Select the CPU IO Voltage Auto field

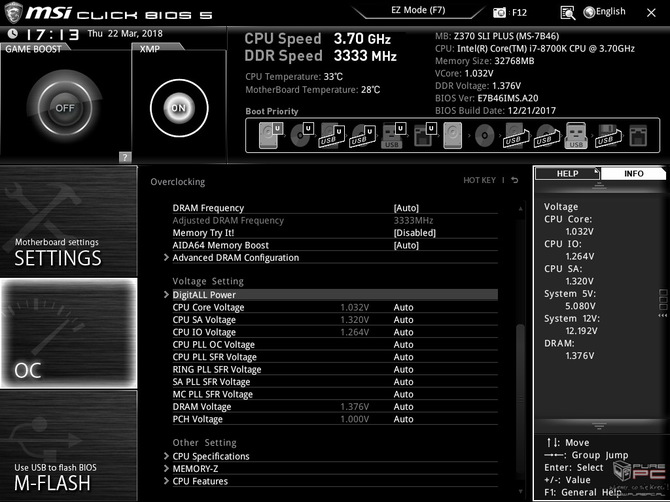(x=403, y=332)
